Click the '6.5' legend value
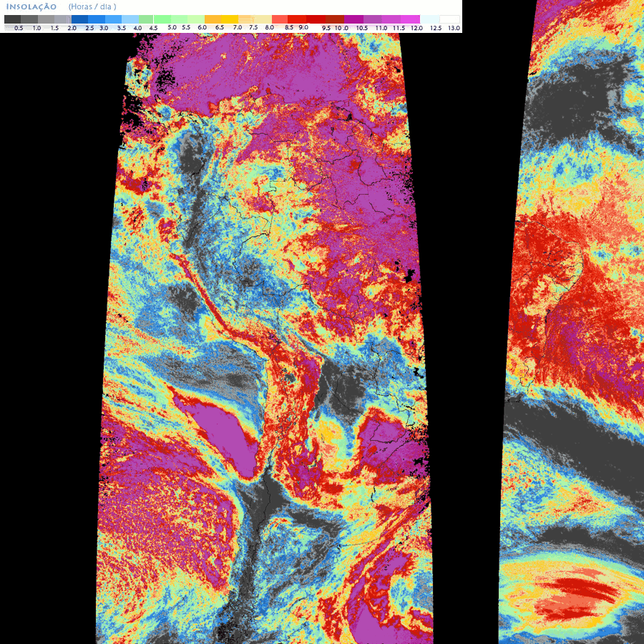The image size is (644, 644). click(x=220, y=27)
